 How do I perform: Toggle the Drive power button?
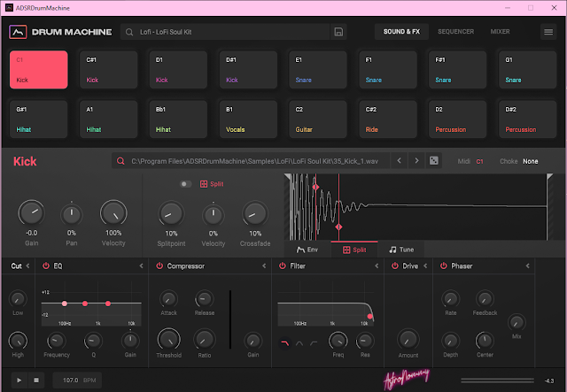(395, 266)
